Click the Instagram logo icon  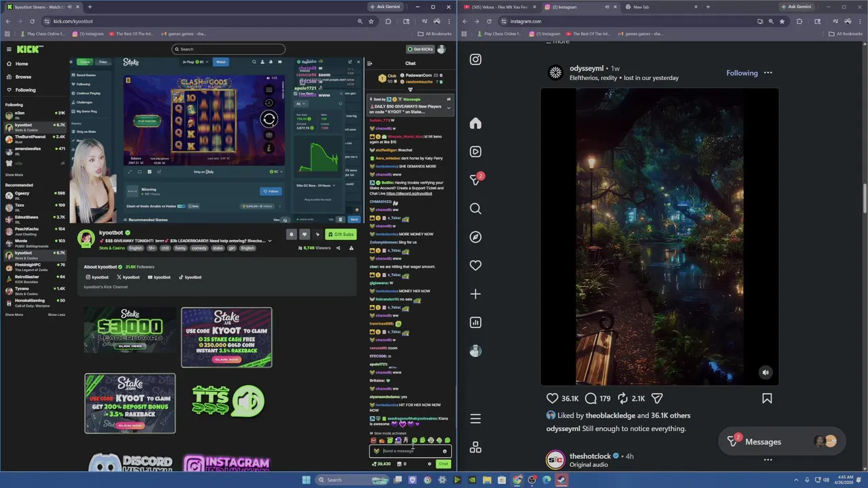[475, 59]
